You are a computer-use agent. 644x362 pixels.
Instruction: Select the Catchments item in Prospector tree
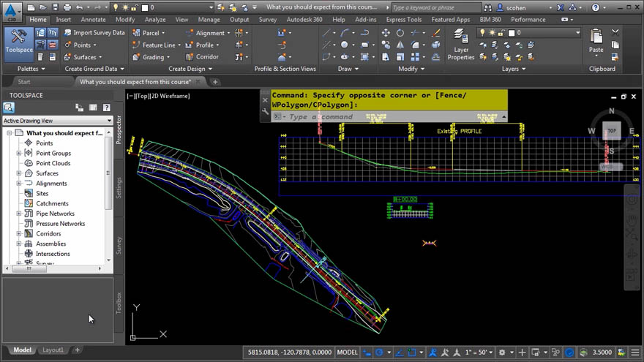[52, 203]
